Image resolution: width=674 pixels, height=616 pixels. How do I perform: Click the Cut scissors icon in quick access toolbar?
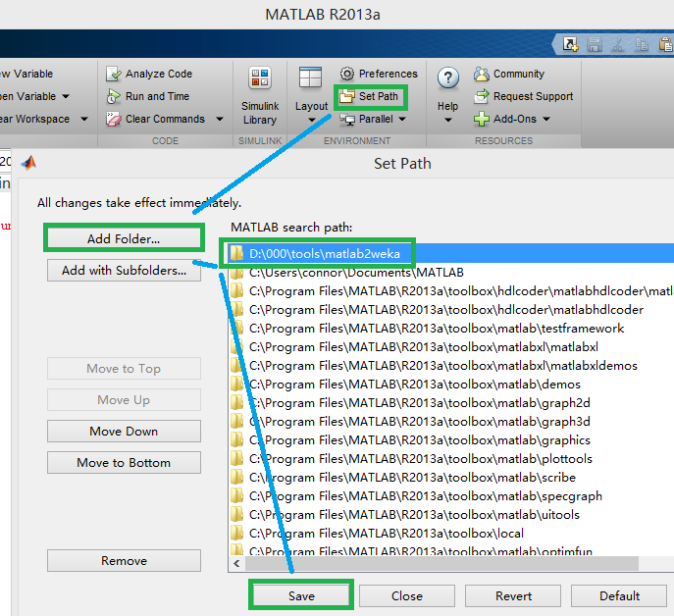618,44
